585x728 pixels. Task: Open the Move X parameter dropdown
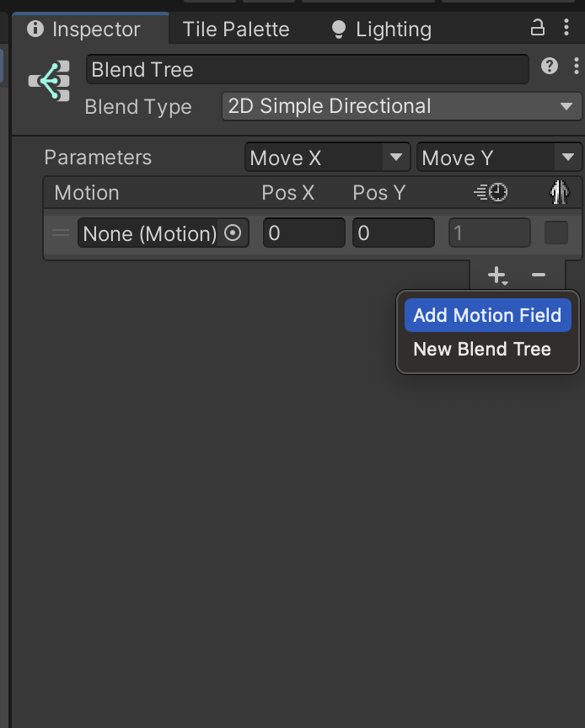click(x=326, y=158)
